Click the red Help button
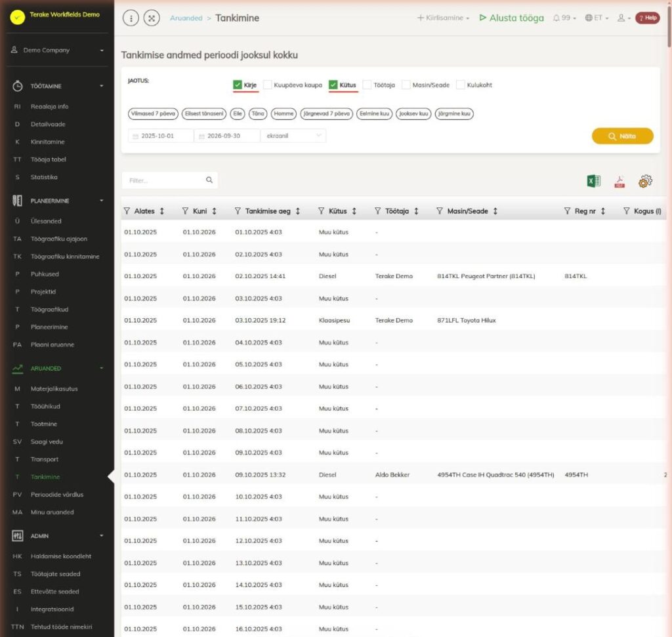Screen dimensions: 672x637 [x=648, y=18]
